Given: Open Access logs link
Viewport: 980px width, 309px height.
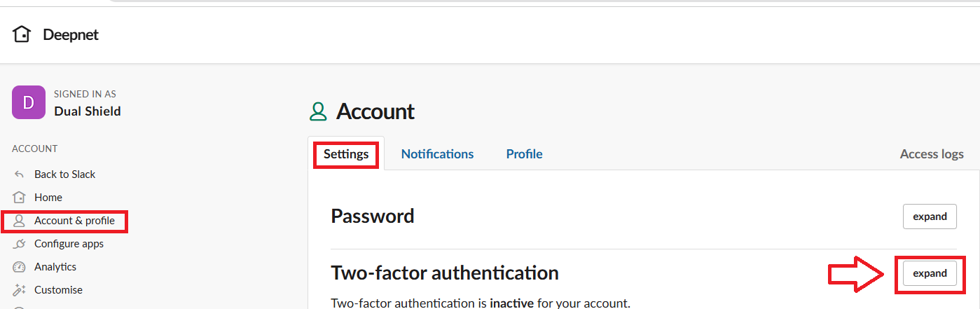Looking at the screenshot, I should (931, 154).
